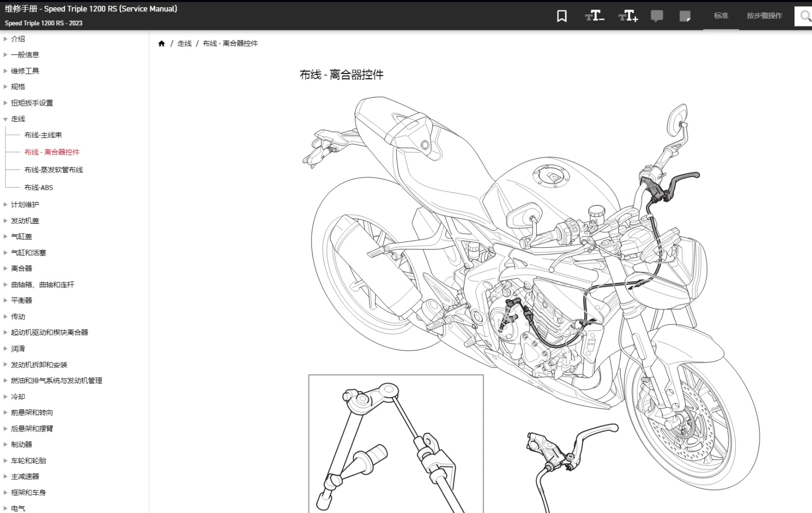Collapse the 走线 tree section
Viewport: 812px width, 513px height.
coord(6,119)
